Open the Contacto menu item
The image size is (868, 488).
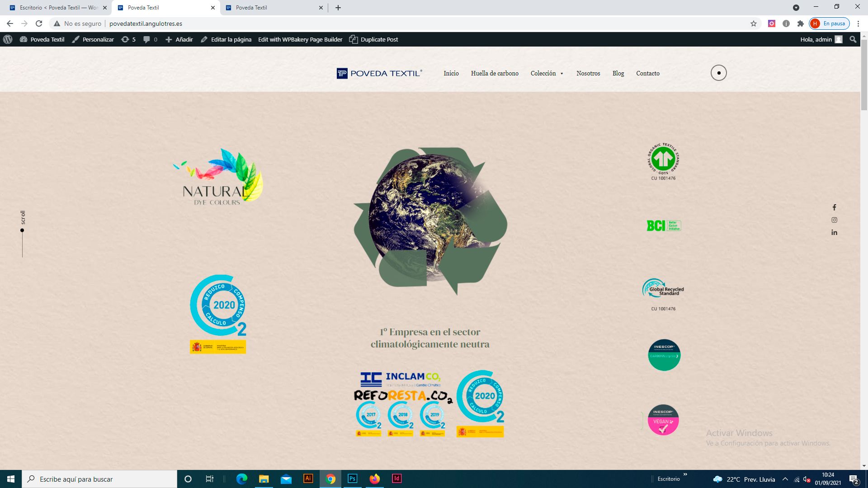(647, 73)
